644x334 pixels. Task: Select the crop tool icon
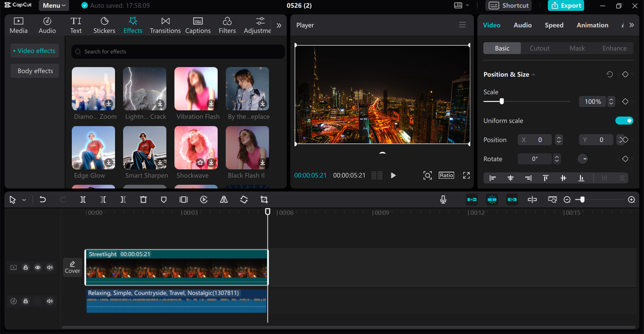(x=264, y=200)
